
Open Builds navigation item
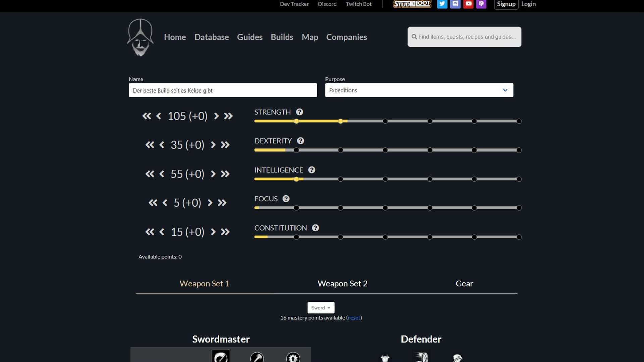(282, 37)
